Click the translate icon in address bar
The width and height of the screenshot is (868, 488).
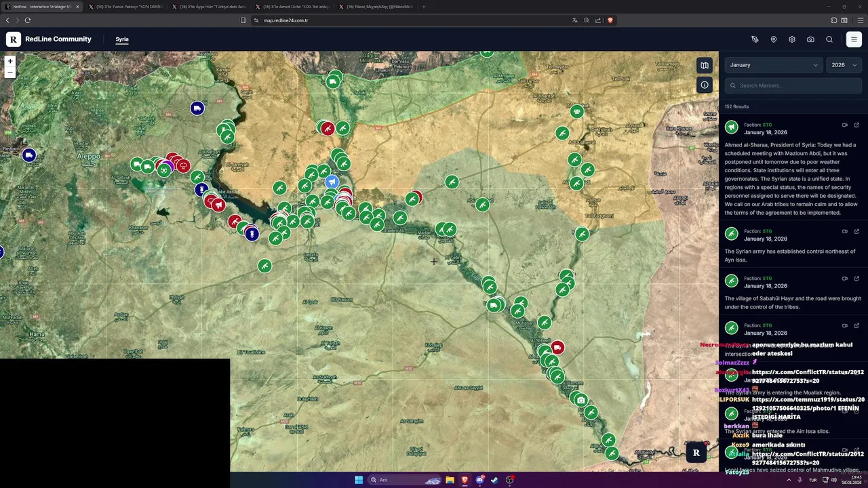pyautogui.click(x=575, y=20)
